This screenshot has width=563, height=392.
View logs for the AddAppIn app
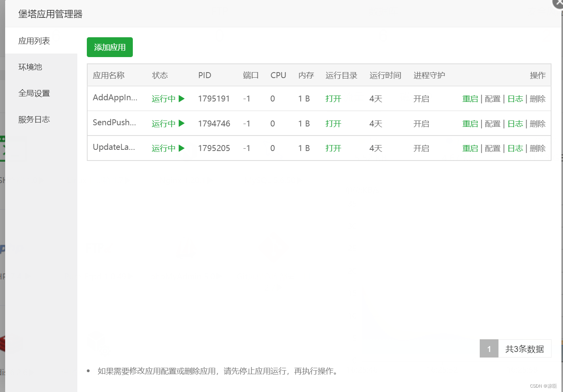515,99
